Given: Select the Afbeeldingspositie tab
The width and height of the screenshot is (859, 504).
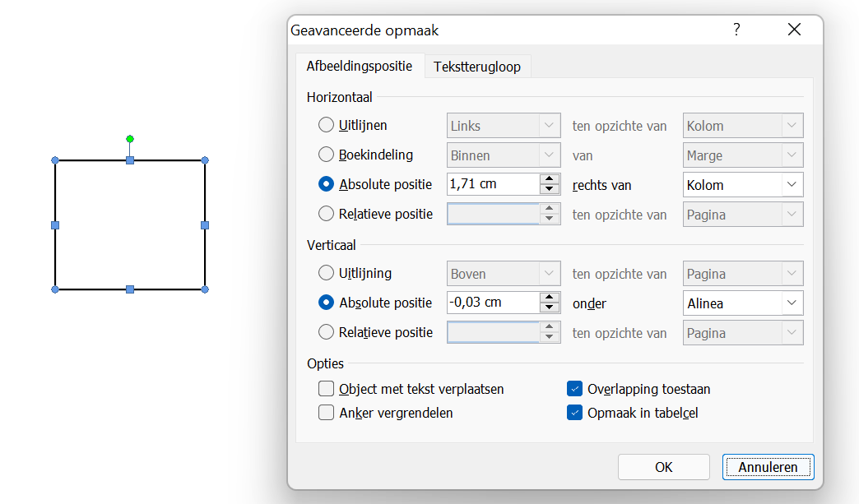Looking at the screenshot, I should pos(360,67).
